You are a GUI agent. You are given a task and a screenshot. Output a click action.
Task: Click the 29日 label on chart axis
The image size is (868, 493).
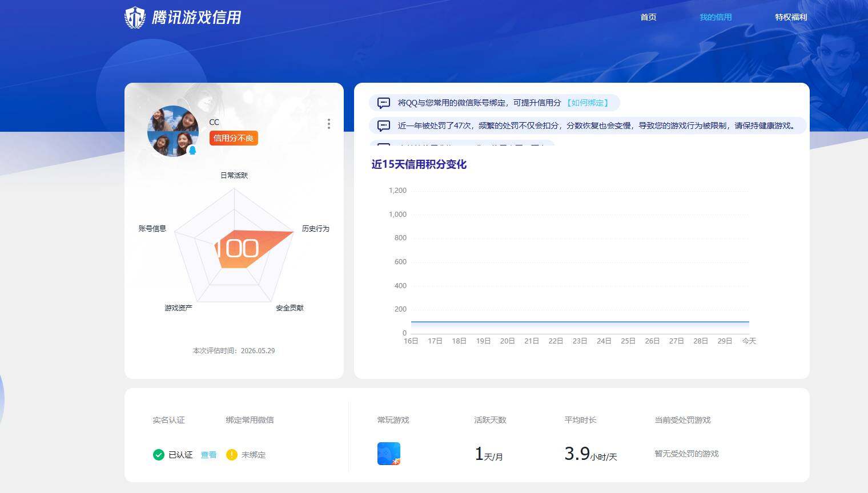click(x=725, y=341)
